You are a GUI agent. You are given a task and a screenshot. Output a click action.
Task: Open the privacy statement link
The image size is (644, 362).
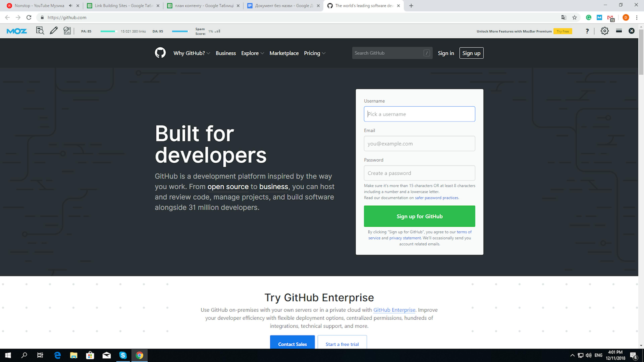[x=405, y=238]
